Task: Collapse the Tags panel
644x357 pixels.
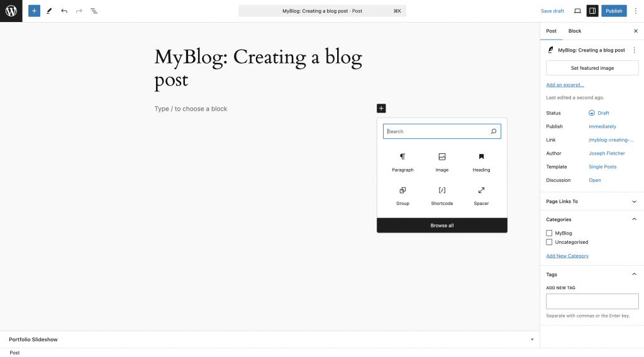Action: pyautogui.click(x=634, y=275)
